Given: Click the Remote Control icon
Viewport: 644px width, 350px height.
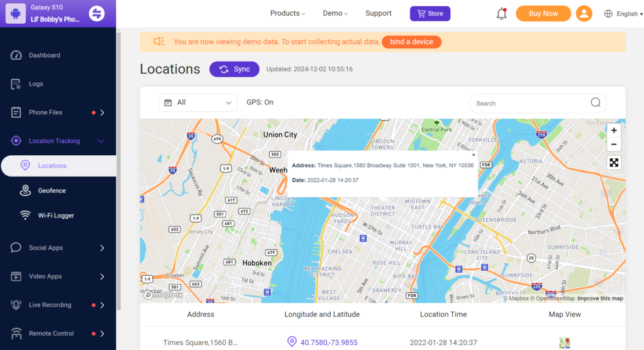Looking at the screenshot, I should click(16, 334).
